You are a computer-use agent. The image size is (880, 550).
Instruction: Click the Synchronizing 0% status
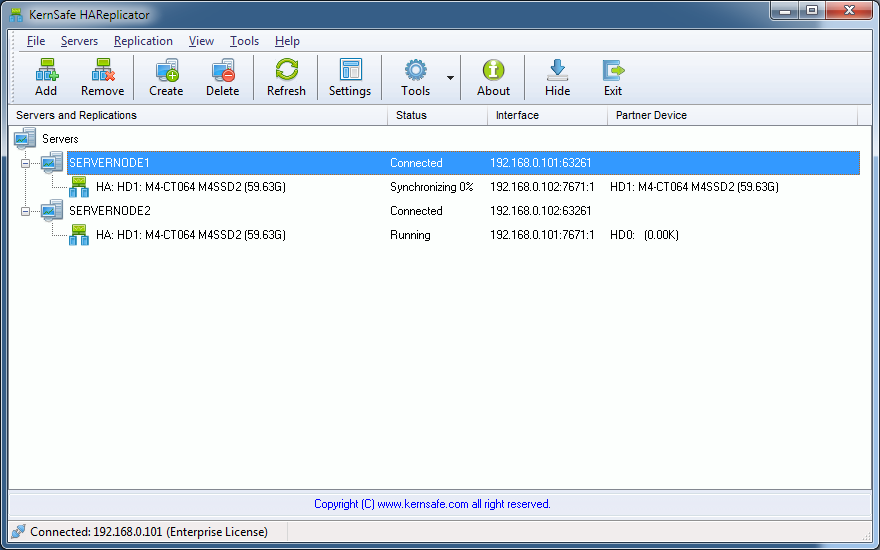[x=432, y=187]
